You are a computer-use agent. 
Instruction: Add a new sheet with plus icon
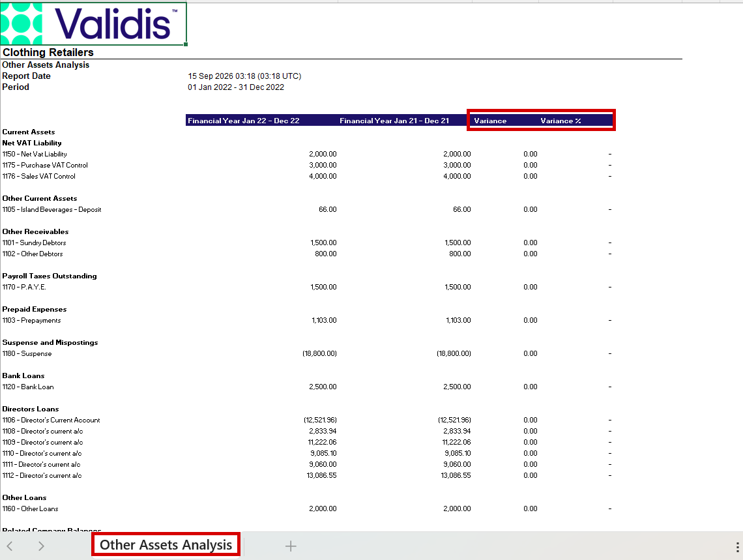point(291,546)
